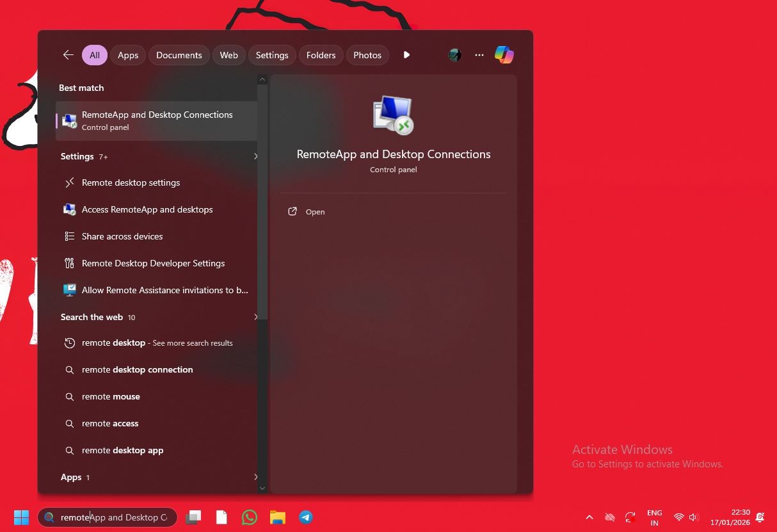Viewport: 777px width, 532px height.
Task: Click the Windows Start button
Action: pos(21,517)
